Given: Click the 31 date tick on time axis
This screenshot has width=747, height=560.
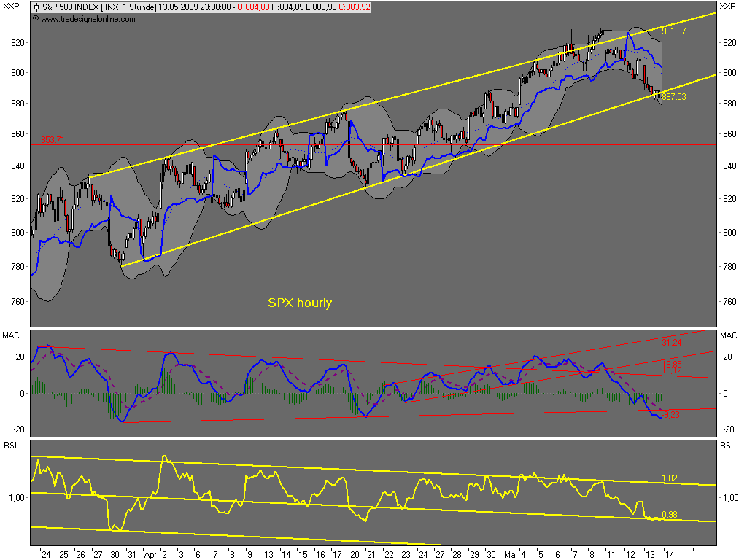Looking at the screenshot, I should (131, 555).
